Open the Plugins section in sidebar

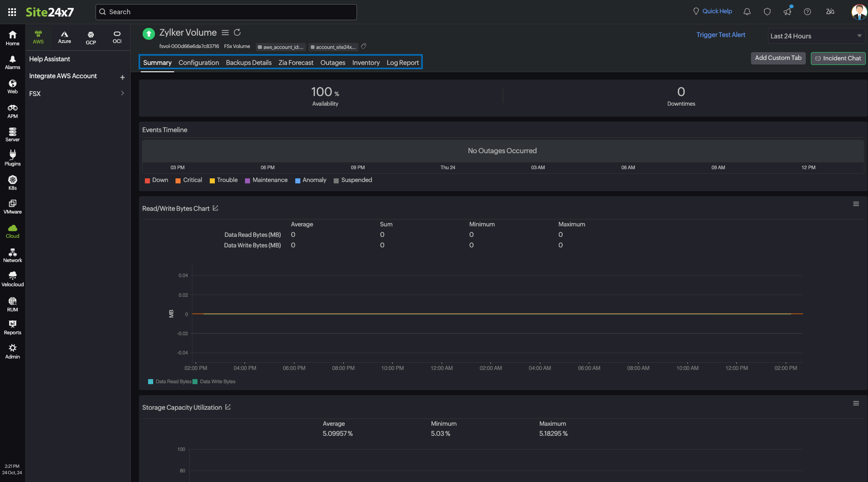click(12, 158)
